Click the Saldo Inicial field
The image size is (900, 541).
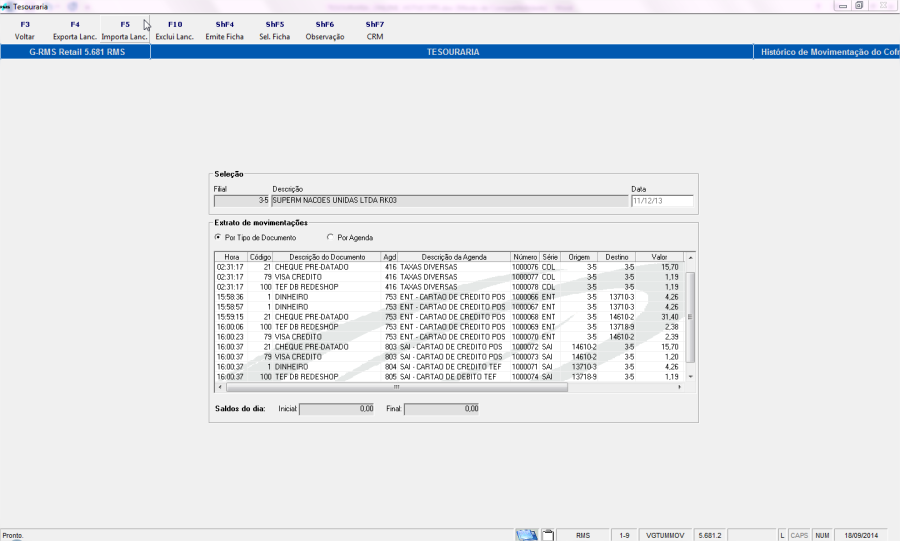(x=337, y=408)
